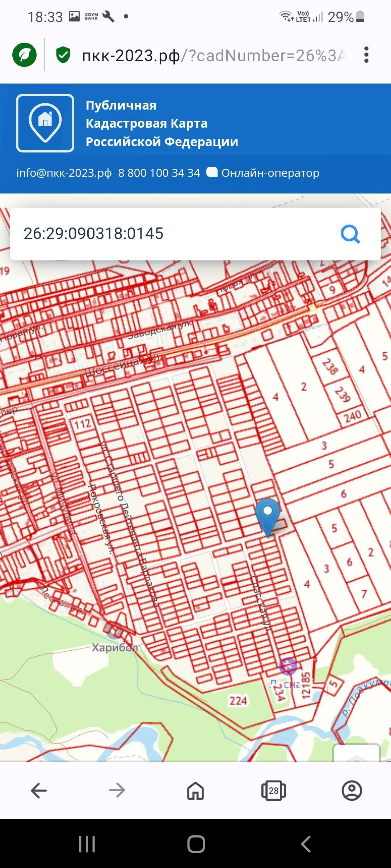Select parcel labeled 238 on map
The height and width of the screenshot is (868, 391).
click(330, 366)
